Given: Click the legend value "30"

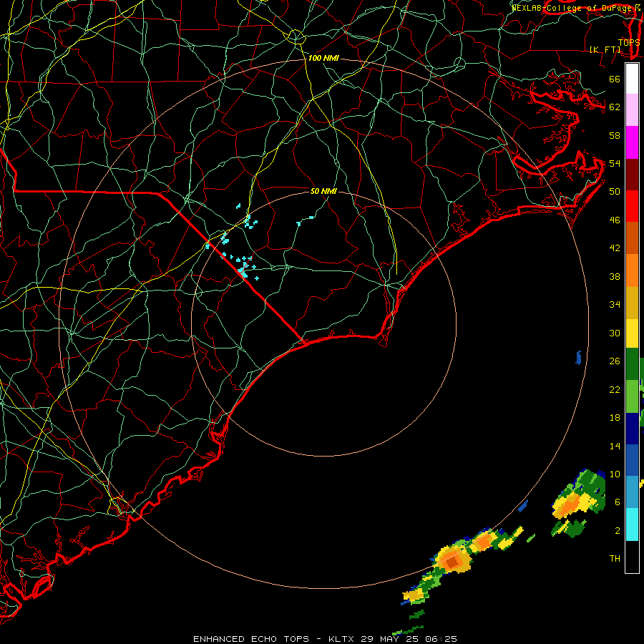Looking at the screenshot, I should [615, 333].
